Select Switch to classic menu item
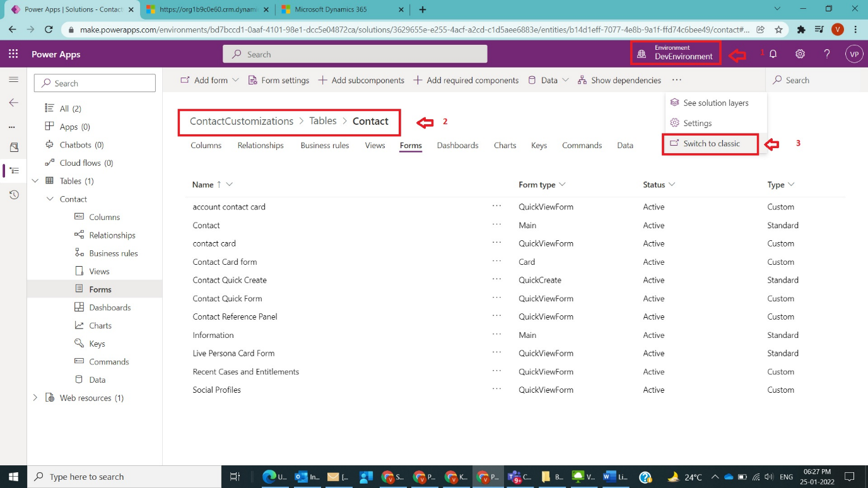868x488 pixels. tap(710, 144)
